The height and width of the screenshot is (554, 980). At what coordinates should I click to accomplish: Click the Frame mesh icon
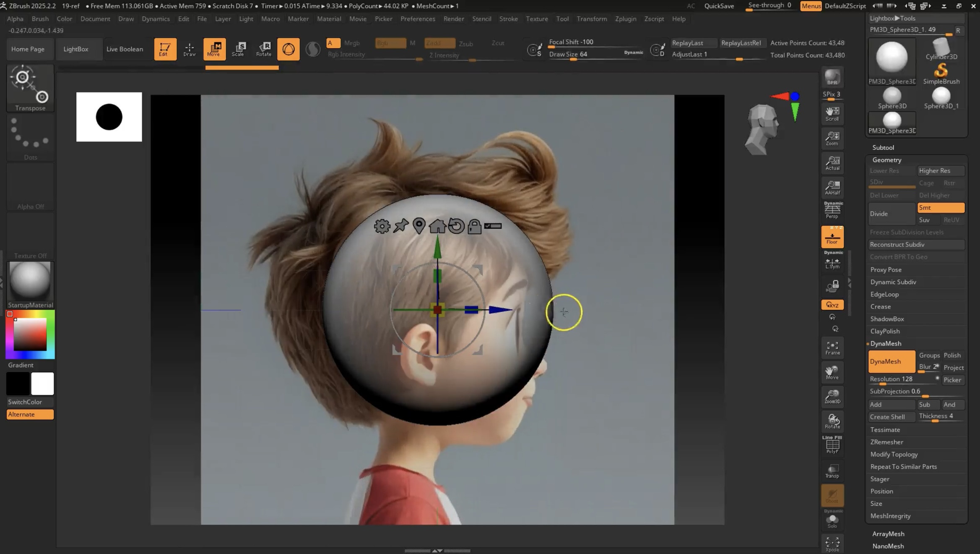[x=832, y=348]
